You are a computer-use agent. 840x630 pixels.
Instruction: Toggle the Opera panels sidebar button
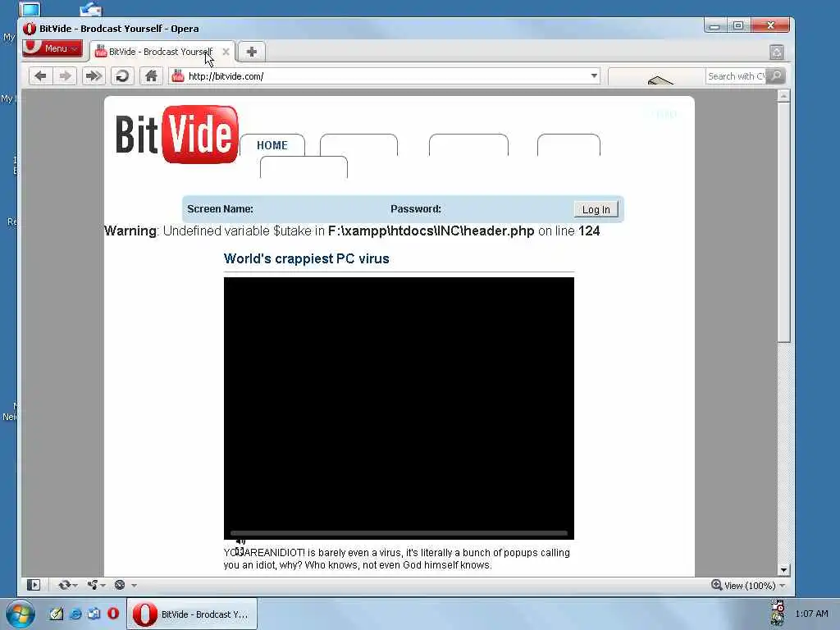point(33,585)
